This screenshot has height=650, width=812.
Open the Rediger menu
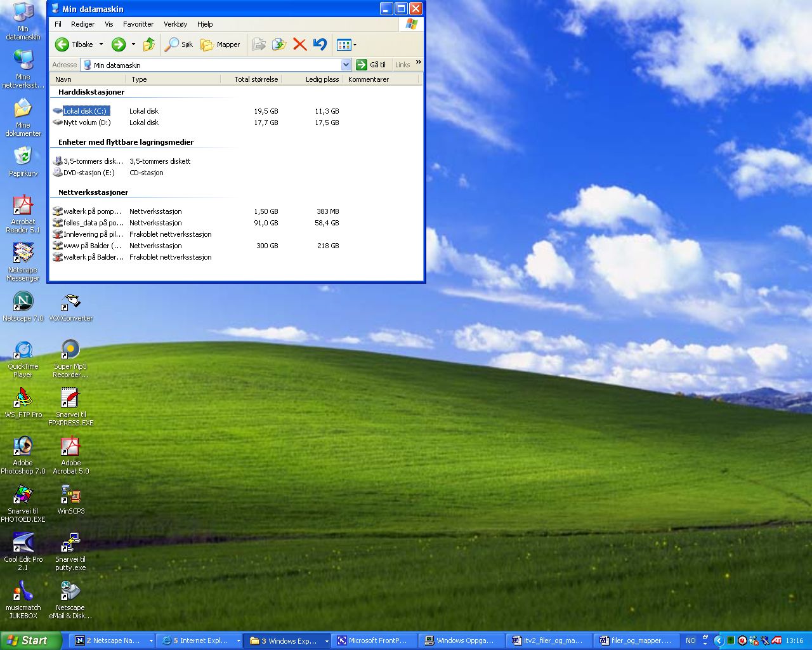(82, 24)
